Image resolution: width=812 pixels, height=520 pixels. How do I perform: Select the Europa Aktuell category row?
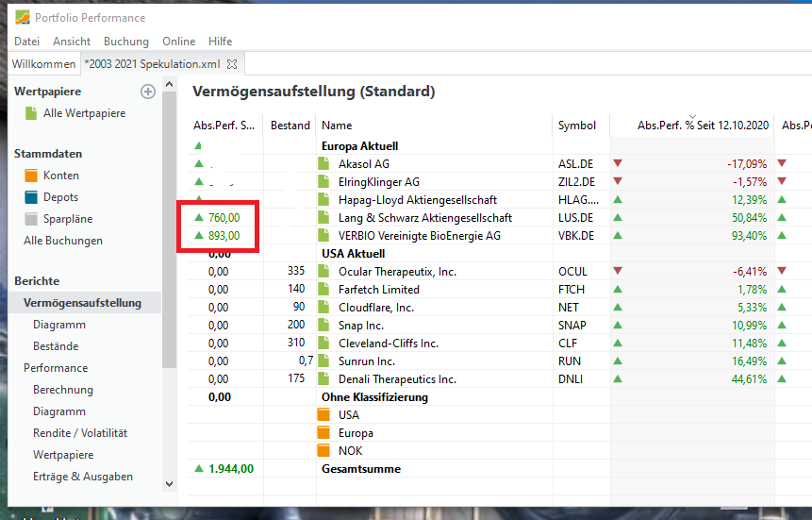click(x=360, y=146)
